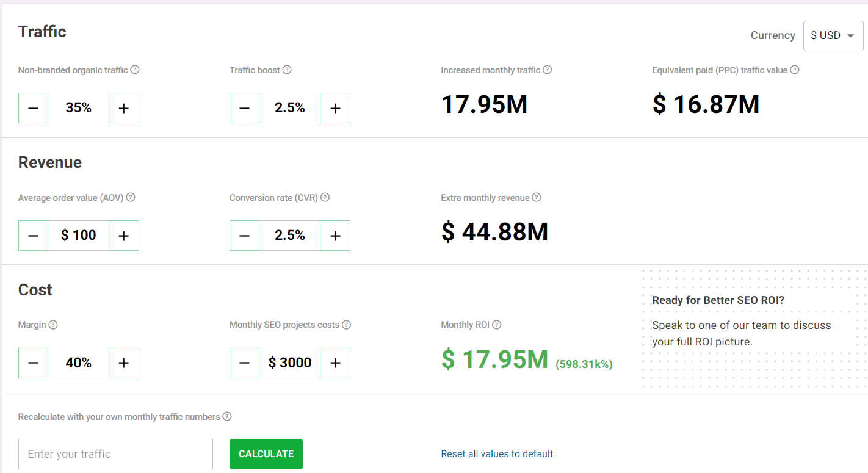The height and width of the screenshot is (473, 868).
Task: Open help icon for Recalculate with your own traffic
Action: (227, 417)
